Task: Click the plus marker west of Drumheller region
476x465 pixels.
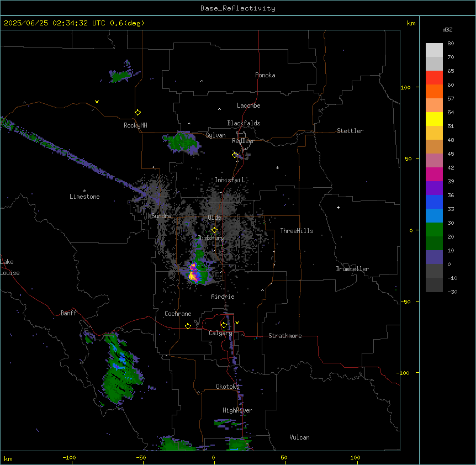Action: point(338,207)
